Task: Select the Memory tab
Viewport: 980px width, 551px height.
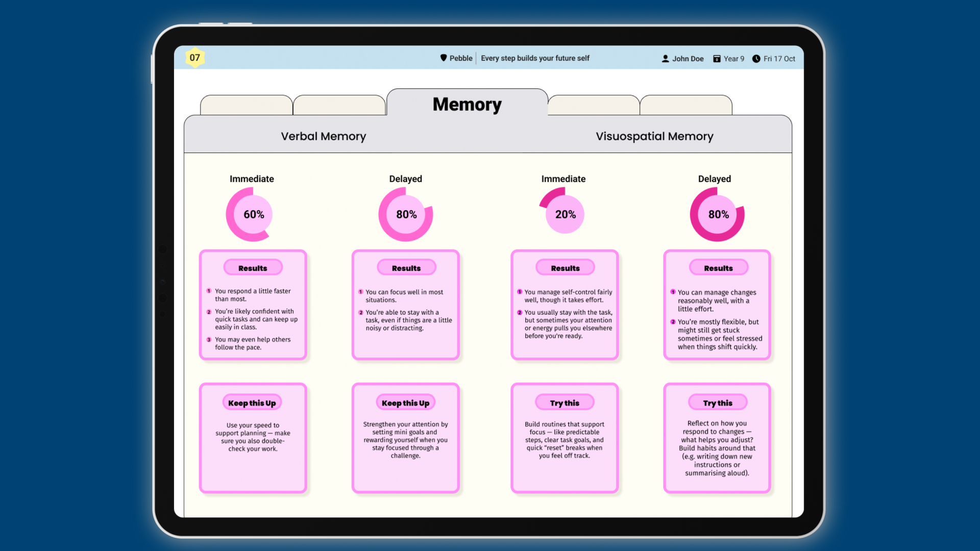Action: 467,104
